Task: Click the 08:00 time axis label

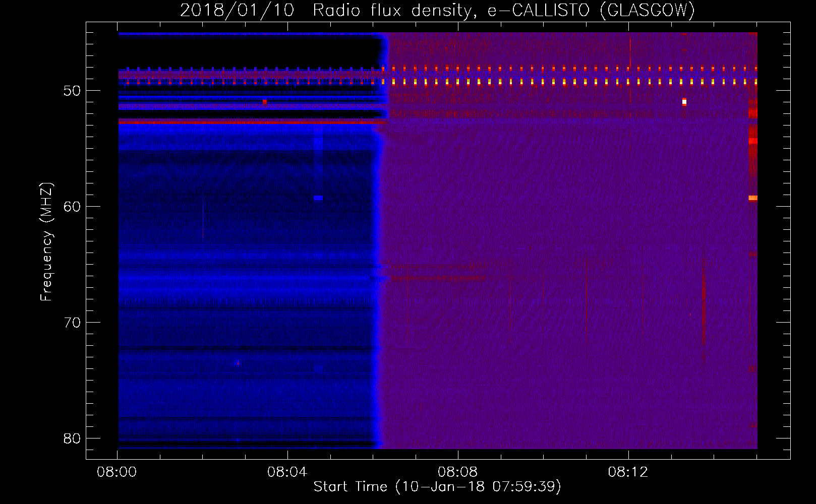Action: click(x=117, y=472)
